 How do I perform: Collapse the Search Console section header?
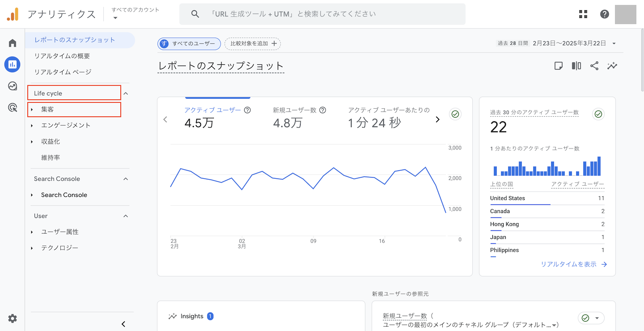point(126,179)
